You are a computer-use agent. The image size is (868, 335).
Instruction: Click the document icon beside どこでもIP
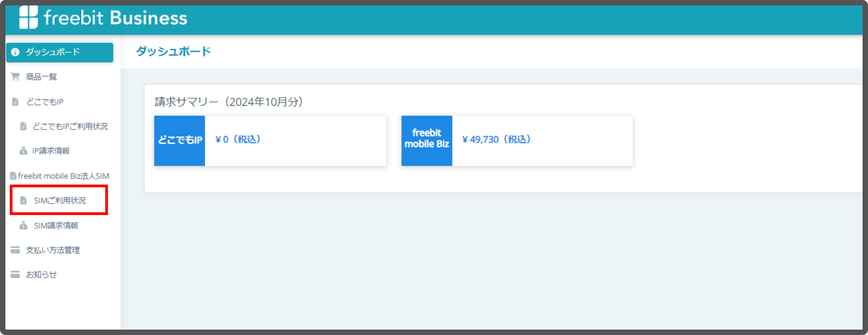click(15, 102)
